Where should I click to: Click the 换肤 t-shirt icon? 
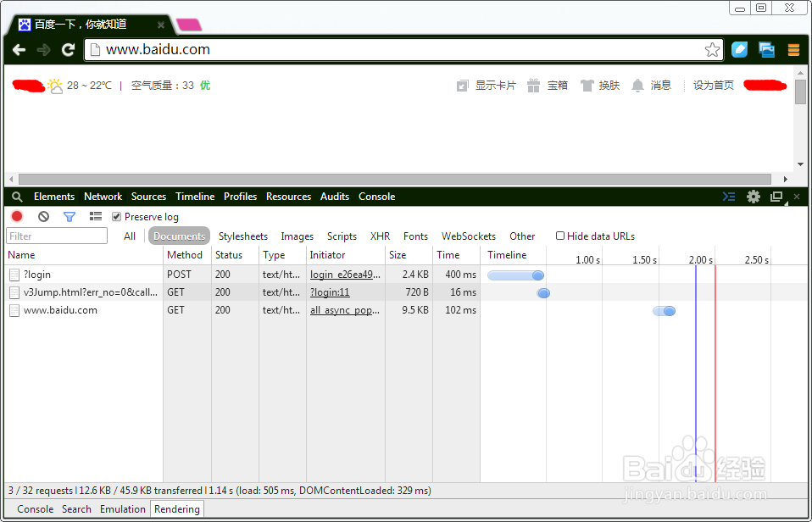587,86
